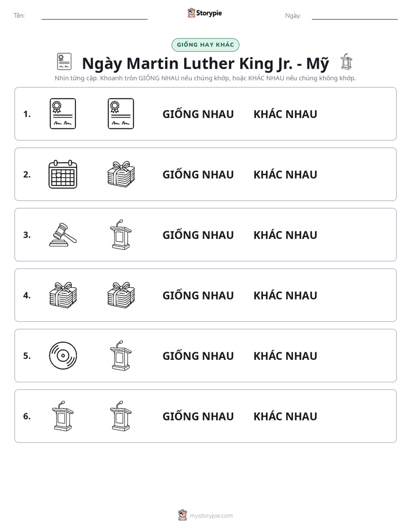Select KHÁC NHAU in row 3
The height and width of the screenshot is (532, 411).
click(285, 235)
